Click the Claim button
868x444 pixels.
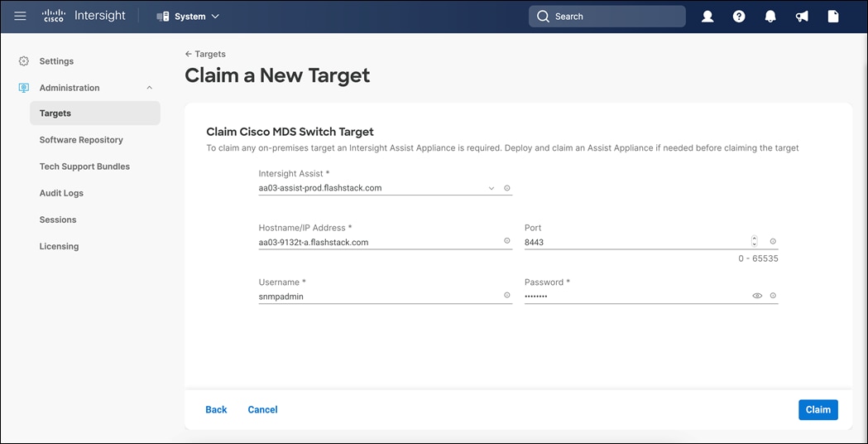[818, 409]
